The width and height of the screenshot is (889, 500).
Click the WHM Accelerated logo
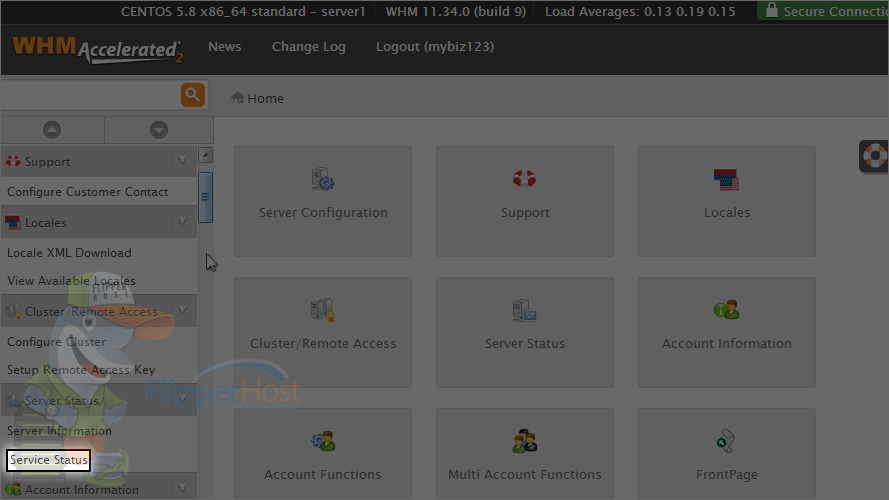coord(98,49)
